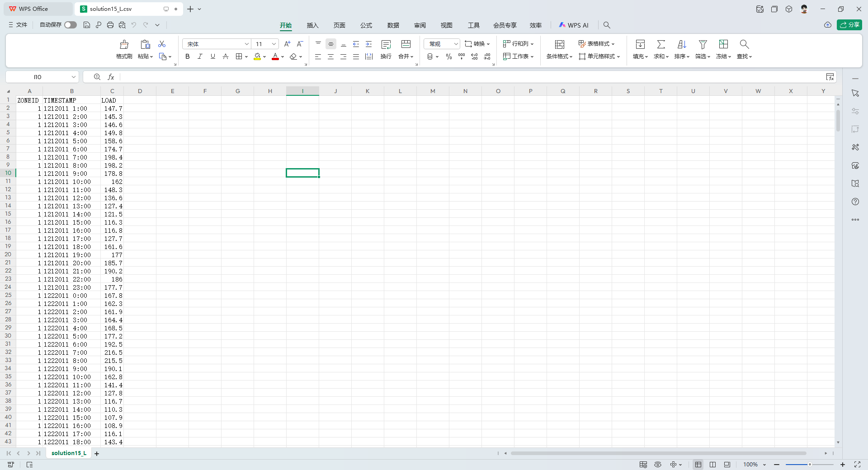Open the font size dropdown showing 11

pyautogui.click(x=274, y=44)
